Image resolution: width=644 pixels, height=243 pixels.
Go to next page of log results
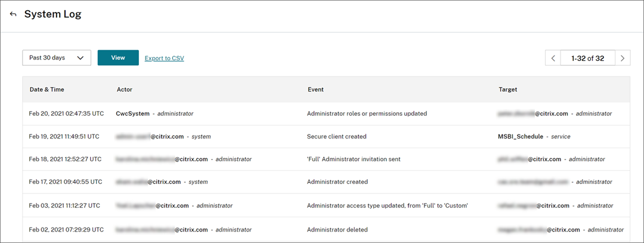623,58
